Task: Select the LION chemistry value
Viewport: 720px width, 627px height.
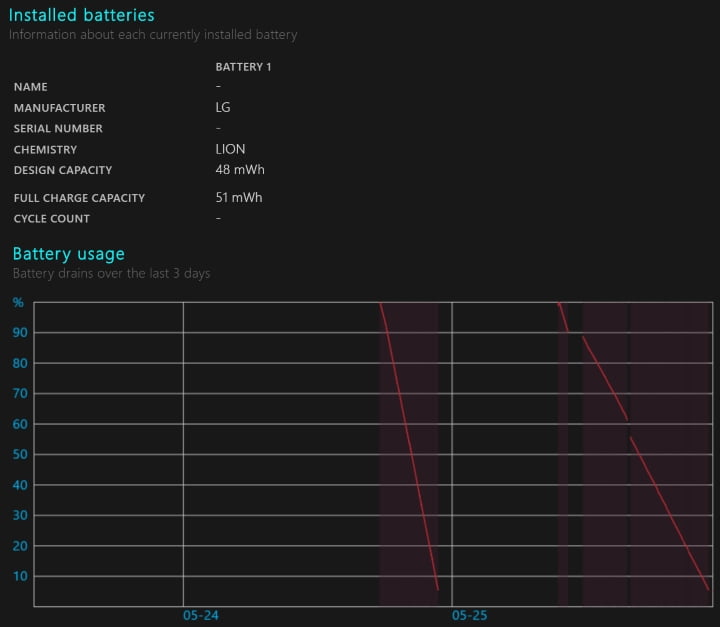Action: 230,150
